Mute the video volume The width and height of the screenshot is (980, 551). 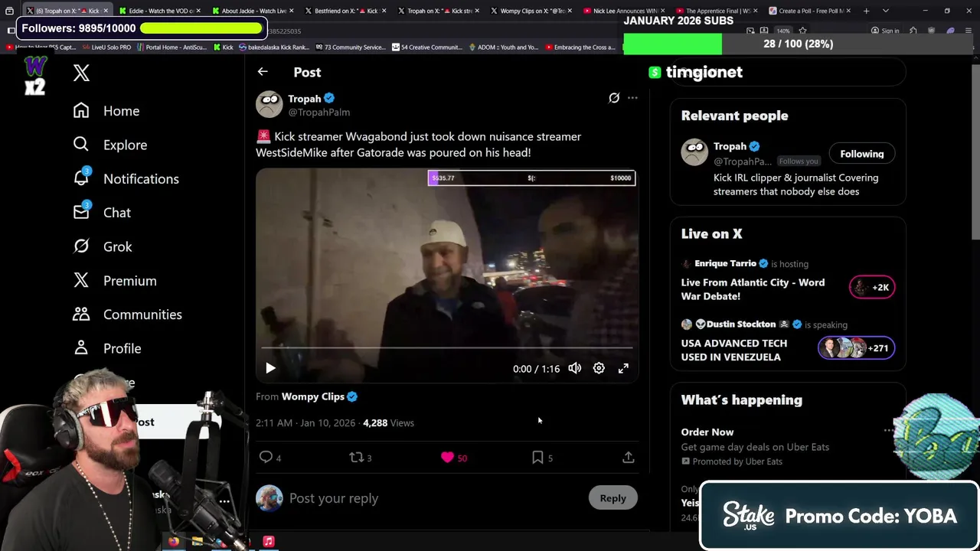[575, 368]
